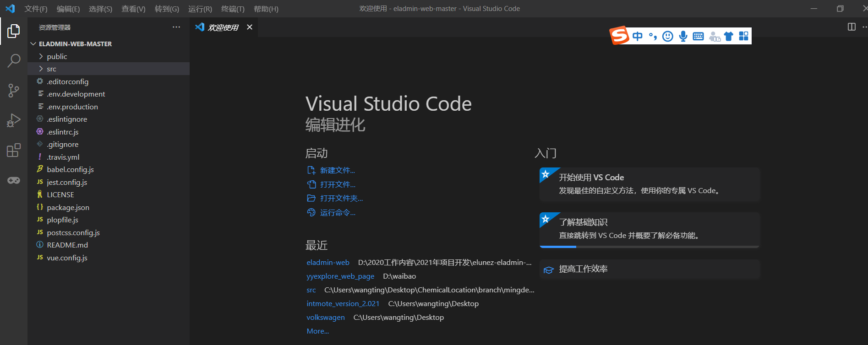Open the Sogou toolbox grid icon
Image resolution: width=868 pixels, height=345 pixels.
(x=743, y=36)
